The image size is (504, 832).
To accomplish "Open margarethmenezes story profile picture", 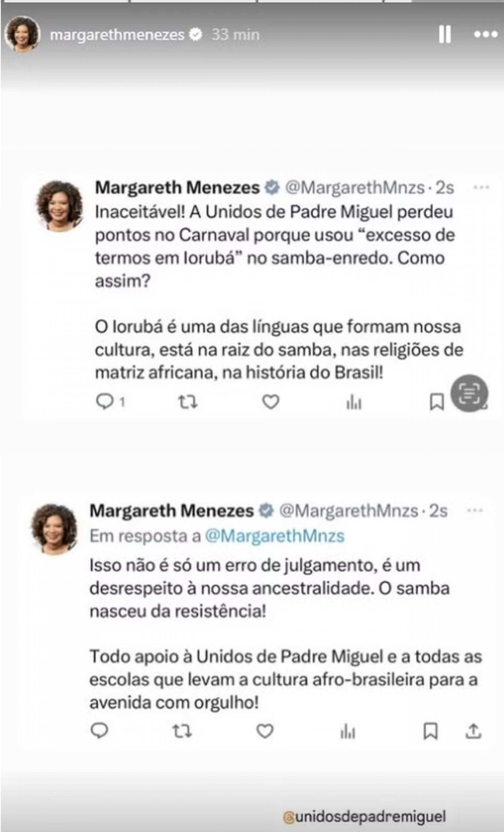I will pyautogui.click(x=22, y=34).
